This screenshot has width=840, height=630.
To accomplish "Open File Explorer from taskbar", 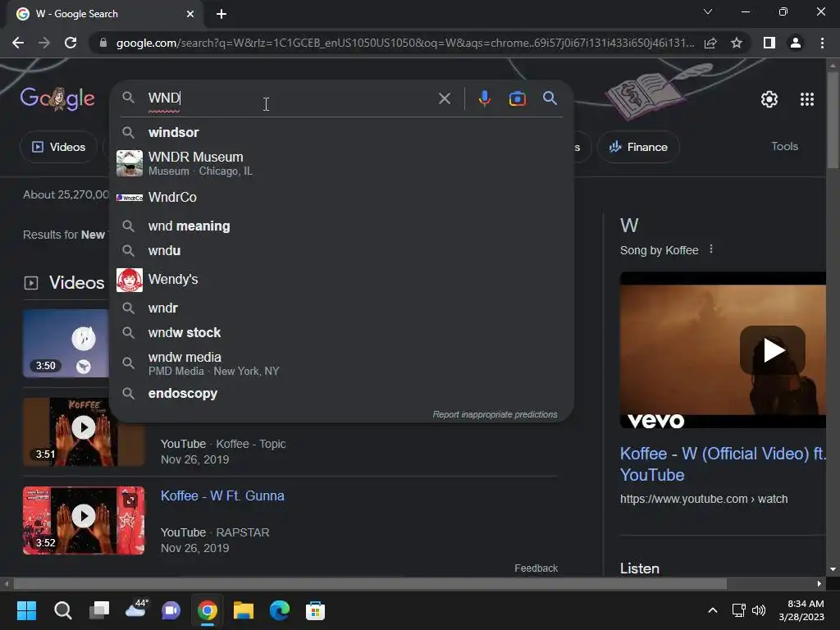I will click(x=243, y=610).
